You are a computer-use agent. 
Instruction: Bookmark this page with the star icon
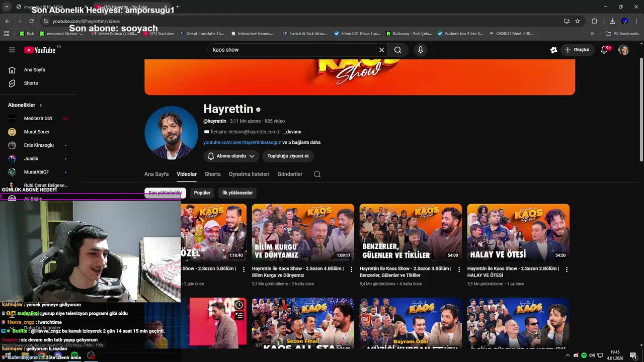tap(578, 21)
